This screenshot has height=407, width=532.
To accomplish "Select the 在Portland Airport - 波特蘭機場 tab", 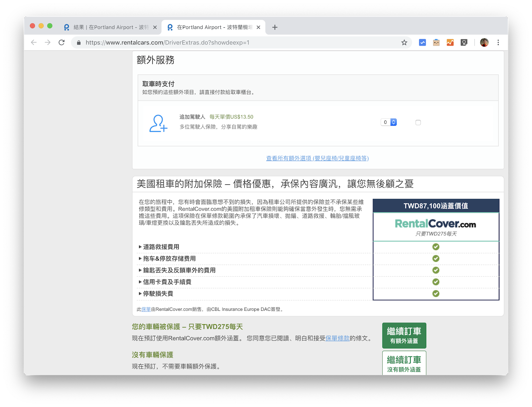I will point(213,27).
